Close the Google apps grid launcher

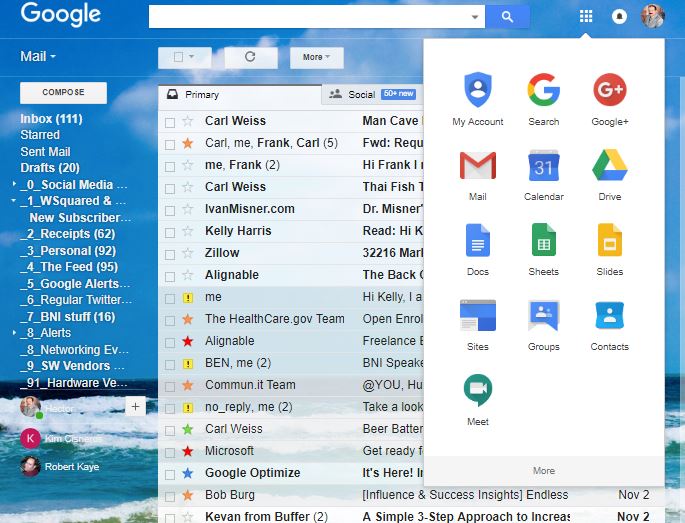point(586,17)
